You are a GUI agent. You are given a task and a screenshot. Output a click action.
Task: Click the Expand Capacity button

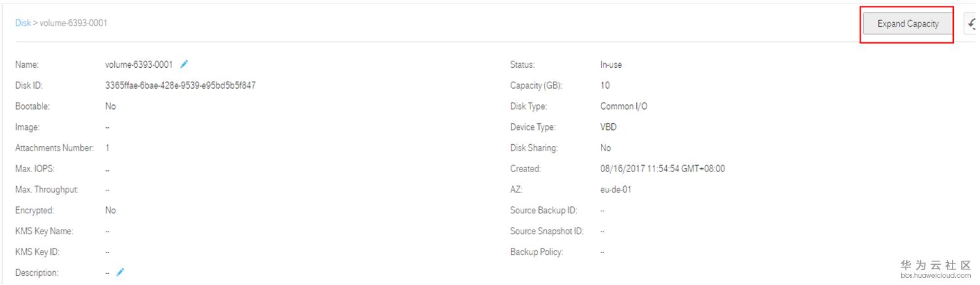click(908, 24)
